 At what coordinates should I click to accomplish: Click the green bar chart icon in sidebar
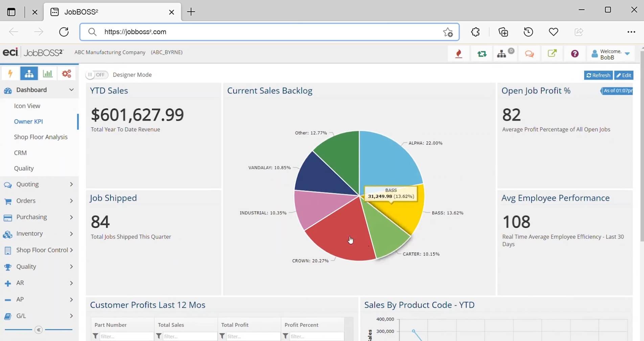point(48,74)
